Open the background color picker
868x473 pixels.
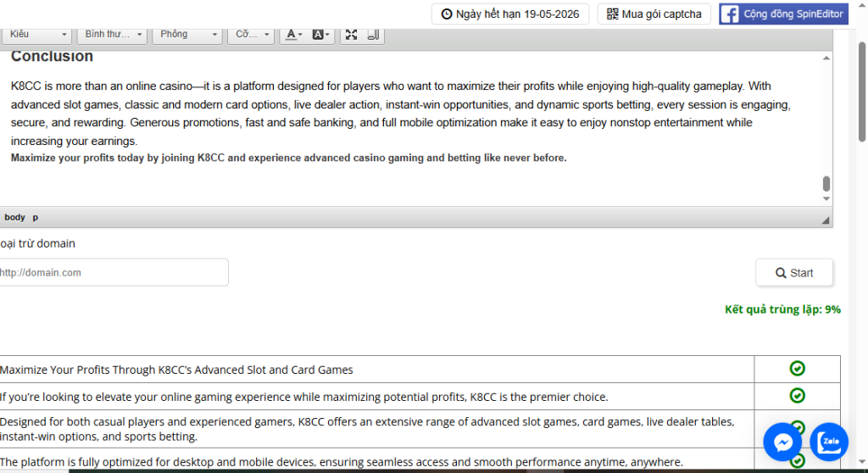point(320,35)
